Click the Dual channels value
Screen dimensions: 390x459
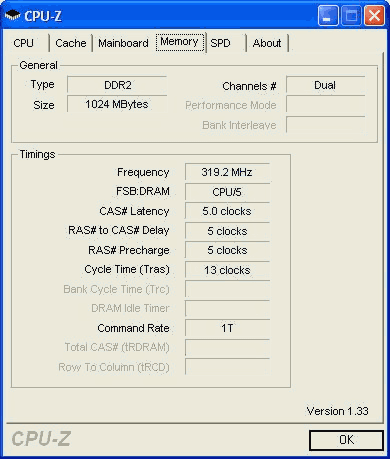point(325,85)
